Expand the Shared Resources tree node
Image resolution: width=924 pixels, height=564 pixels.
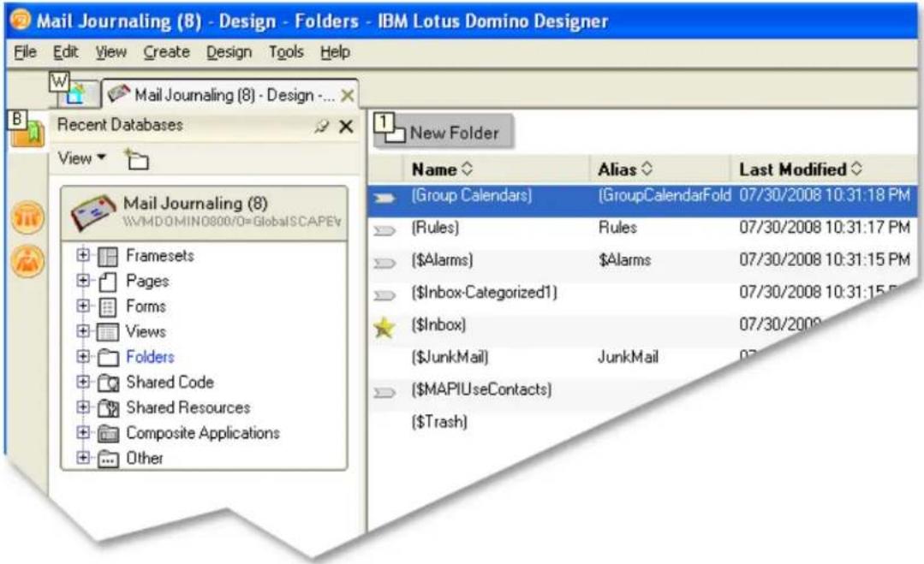83,407
